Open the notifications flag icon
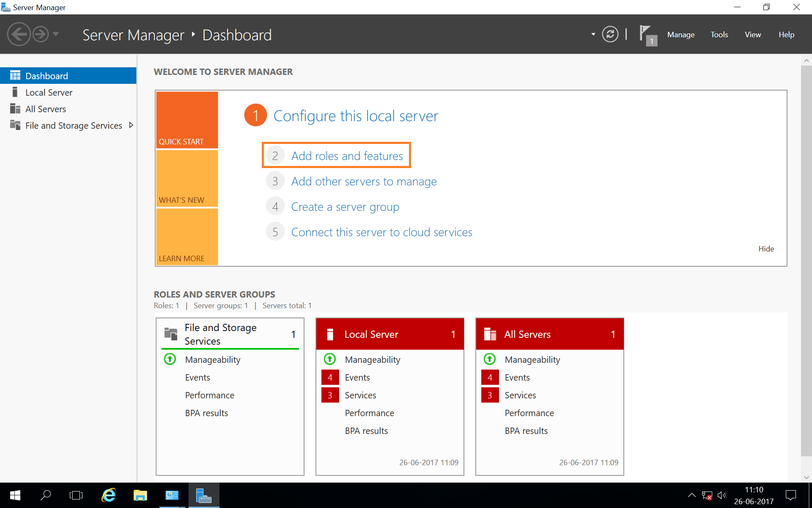The height and width of the screenshot is (508, 812). coord(648,35)
